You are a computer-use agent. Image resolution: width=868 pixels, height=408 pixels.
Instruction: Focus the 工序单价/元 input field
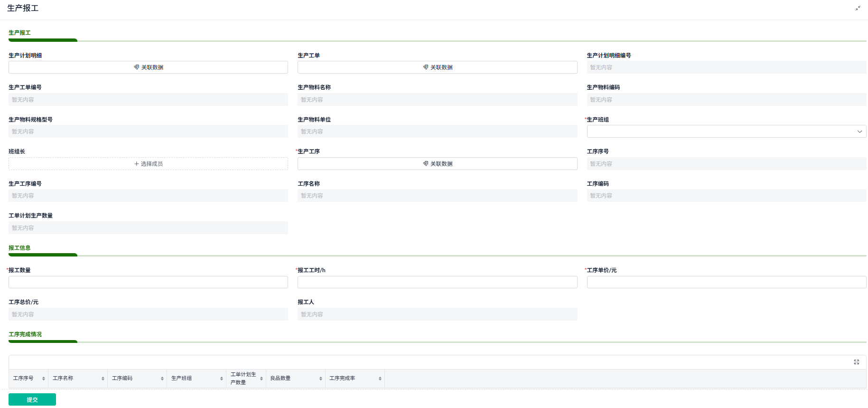point(726,282)
